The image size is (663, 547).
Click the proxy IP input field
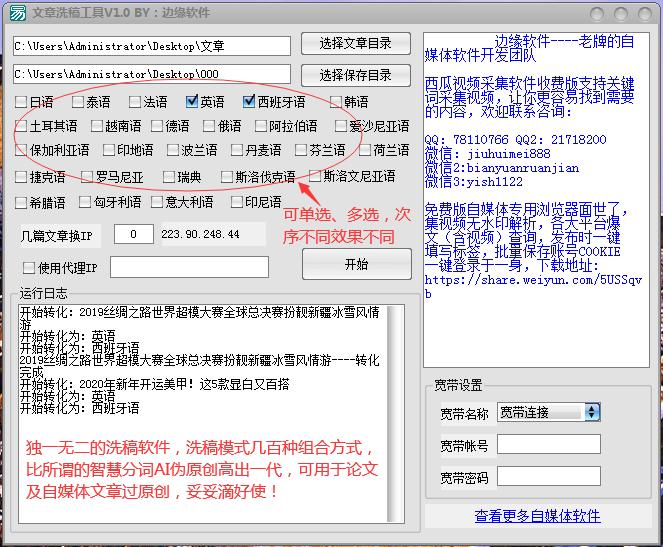(189, 267)
